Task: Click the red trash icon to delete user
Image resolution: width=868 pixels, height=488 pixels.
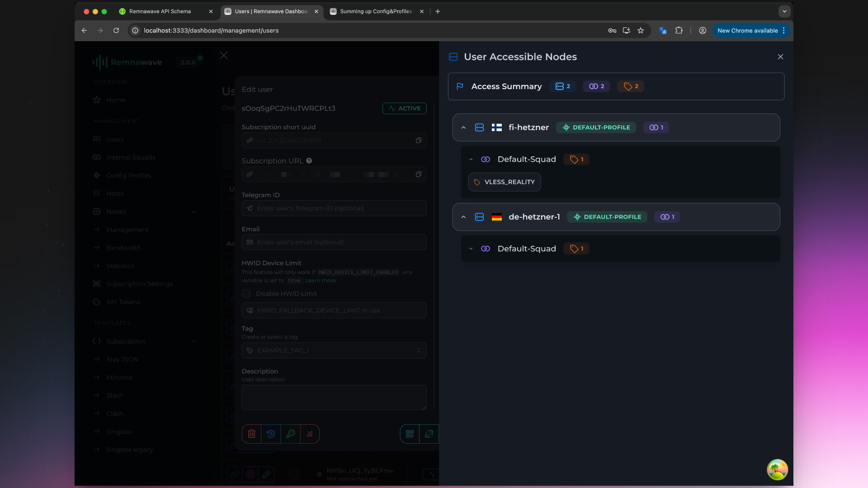Action: (x=252, y=434)
